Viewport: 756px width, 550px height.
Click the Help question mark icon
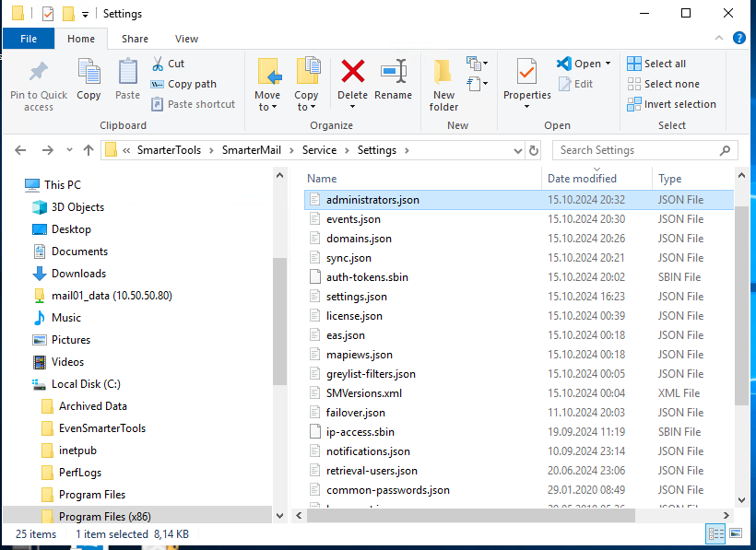click(738, 39)
